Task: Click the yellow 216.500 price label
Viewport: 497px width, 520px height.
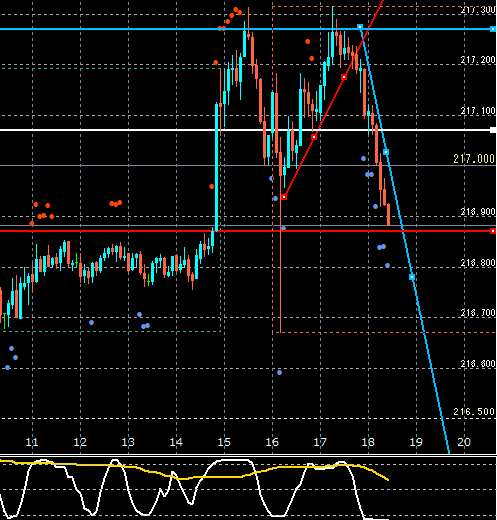Action: [x=474, y=412]
